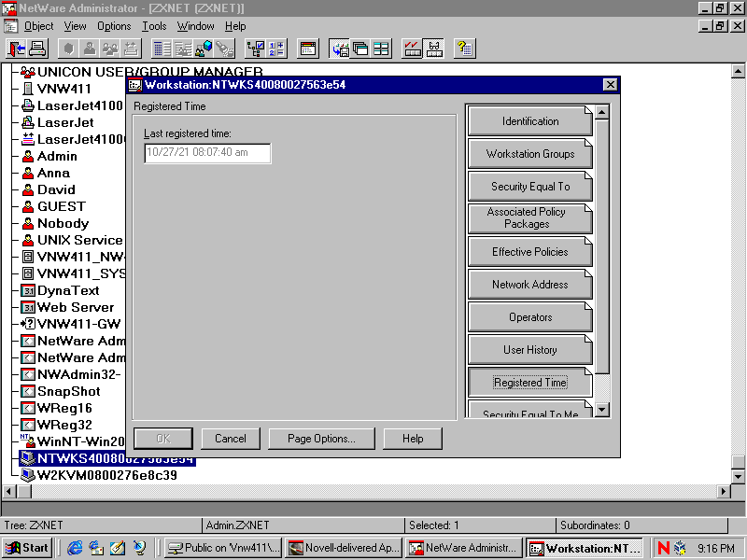Image resolution: width=747 pixels, height=560 pixels.
Task: Select the GUEST user object
Action: 54,206
